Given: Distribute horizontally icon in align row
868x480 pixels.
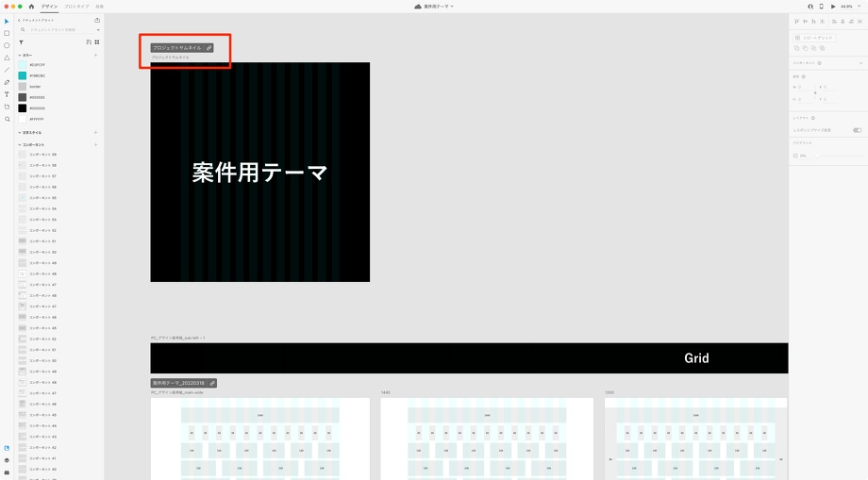Looking at the screenshot, I should (x=822, y=22).
